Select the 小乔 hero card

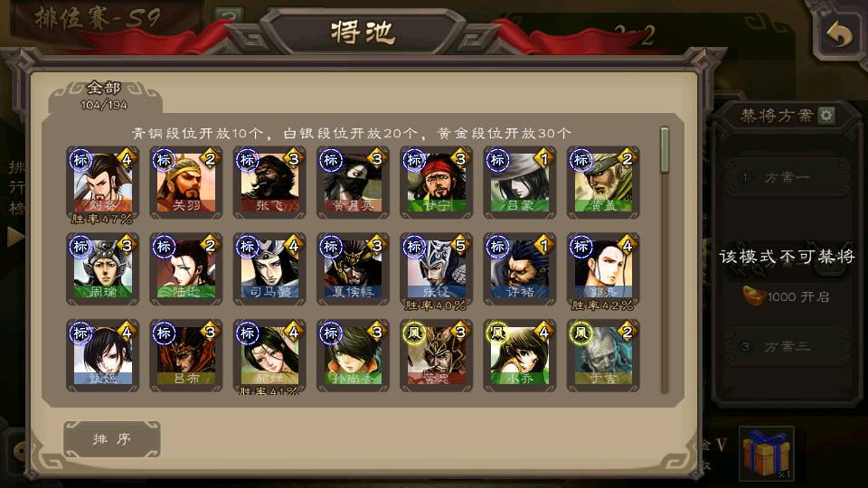519,355
